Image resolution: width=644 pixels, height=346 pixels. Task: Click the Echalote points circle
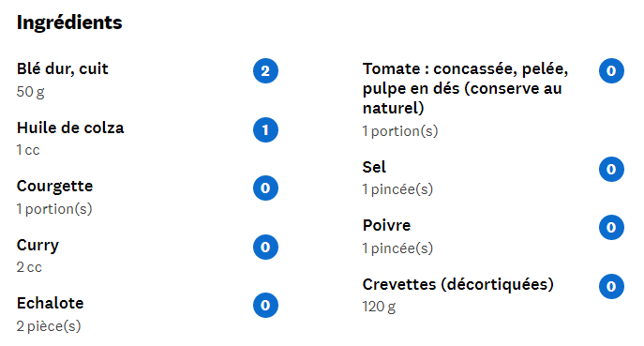click(265, 306)
